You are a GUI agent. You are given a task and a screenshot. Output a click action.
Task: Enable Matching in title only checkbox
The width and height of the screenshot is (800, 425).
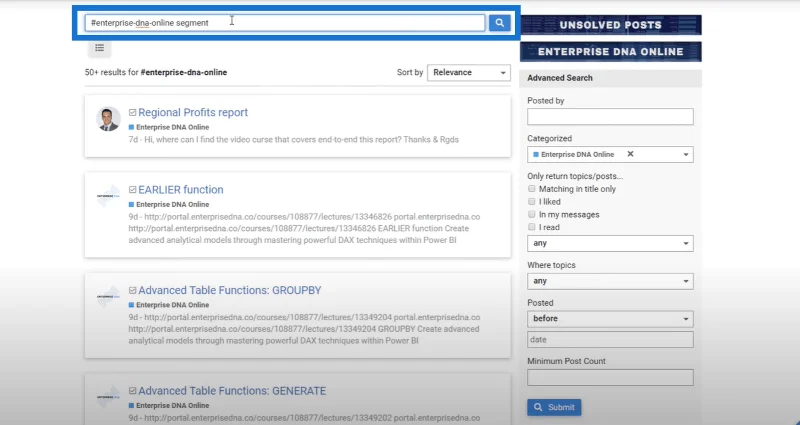532,189
